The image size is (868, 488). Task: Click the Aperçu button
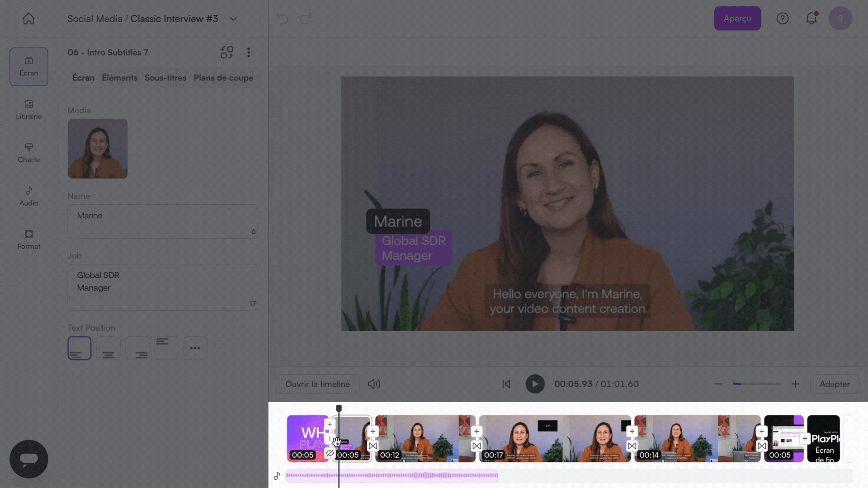click(x=737, y=19)
